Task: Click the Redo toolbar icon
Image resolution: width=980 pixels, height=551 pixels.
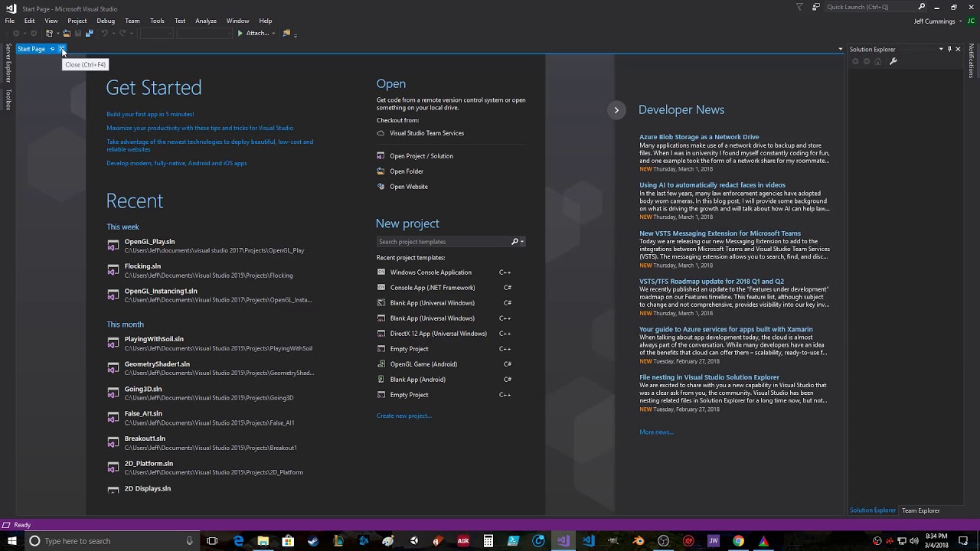Action: point(122,33)
